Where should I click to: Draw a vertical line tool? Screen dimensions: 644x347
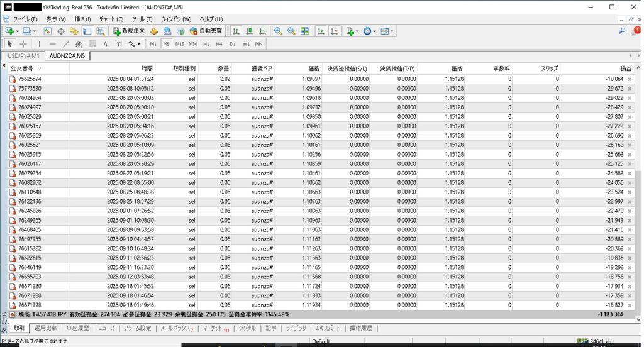[39, 44]
